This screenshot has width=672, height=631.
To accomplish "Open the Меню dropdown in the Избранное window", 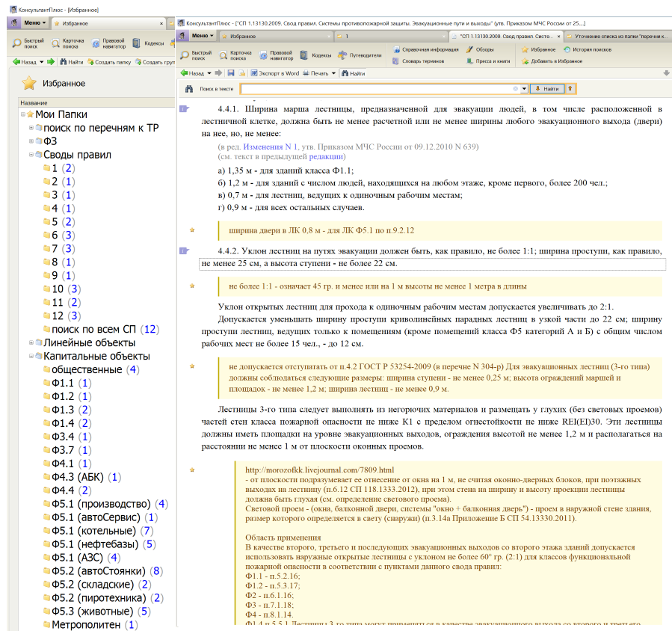I will [34, 22].
